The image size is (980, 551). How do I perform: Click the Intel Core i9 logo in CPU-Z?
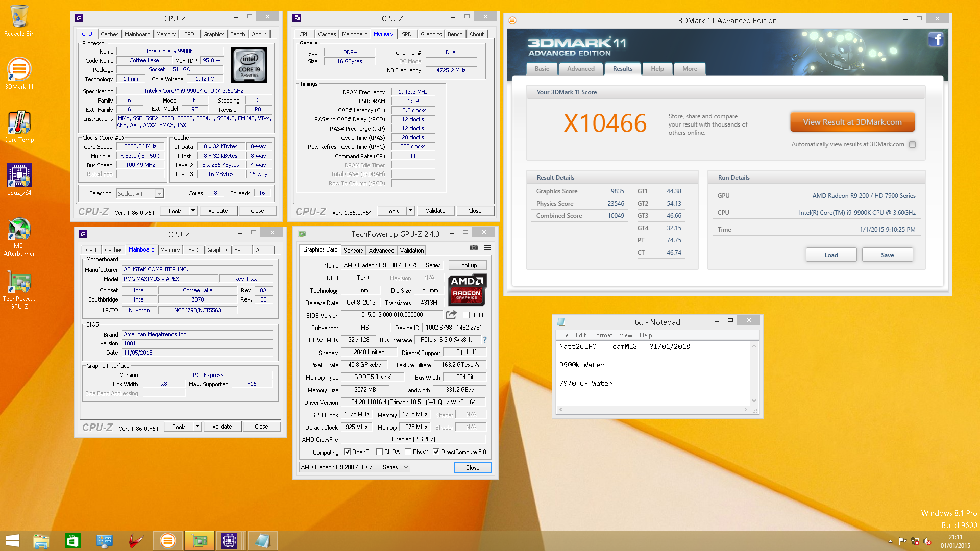(x=249, y=65)
